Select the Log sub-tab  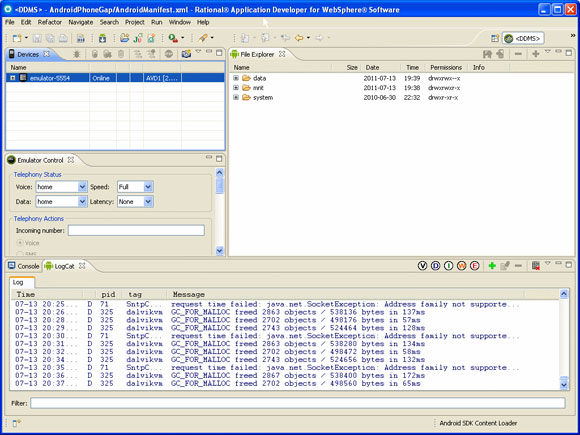tap(22, 282)
